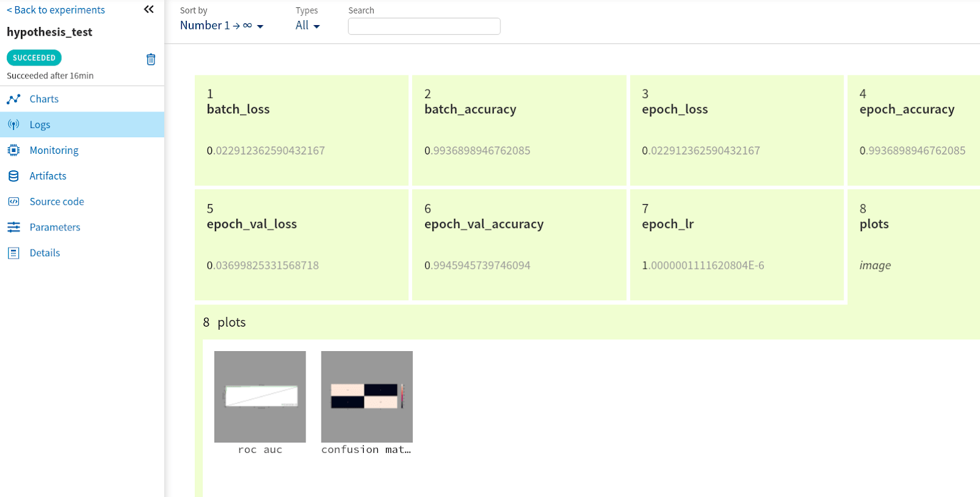This screenshot has width=980, height=497.
Task: Click the Parameters sliders icon
Action: (13, 227)
